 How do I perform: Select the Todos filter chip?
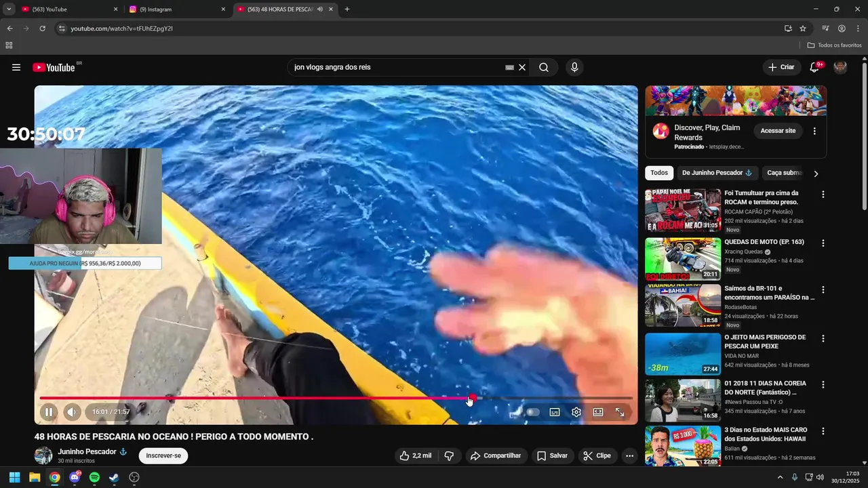click(x=659, y=173)
